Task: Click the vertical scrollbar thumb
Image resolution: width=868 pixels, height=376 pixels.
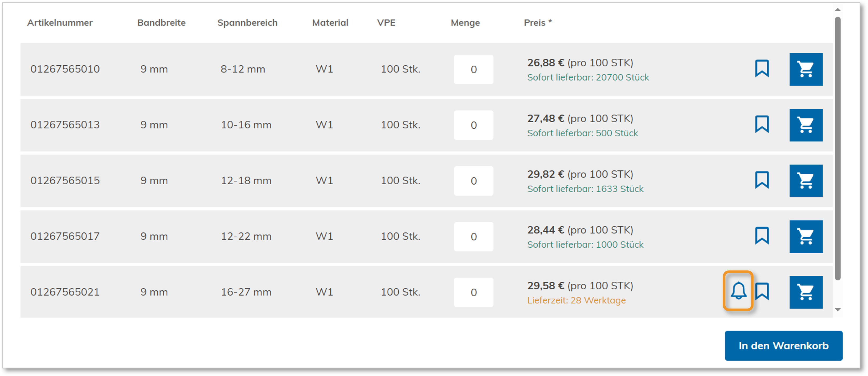Action: tap(838, 148)
